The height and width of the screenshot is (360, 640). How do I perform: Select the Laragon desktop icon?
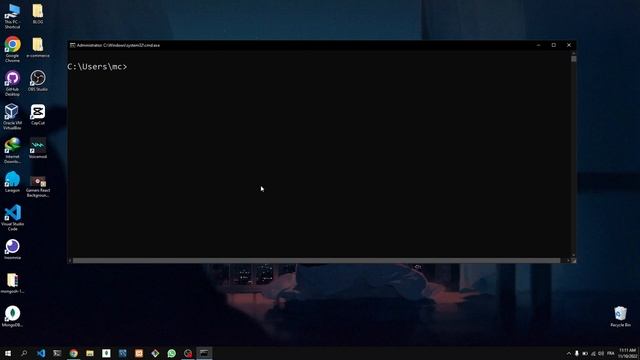pyautogui.click(x=12, y=182)
